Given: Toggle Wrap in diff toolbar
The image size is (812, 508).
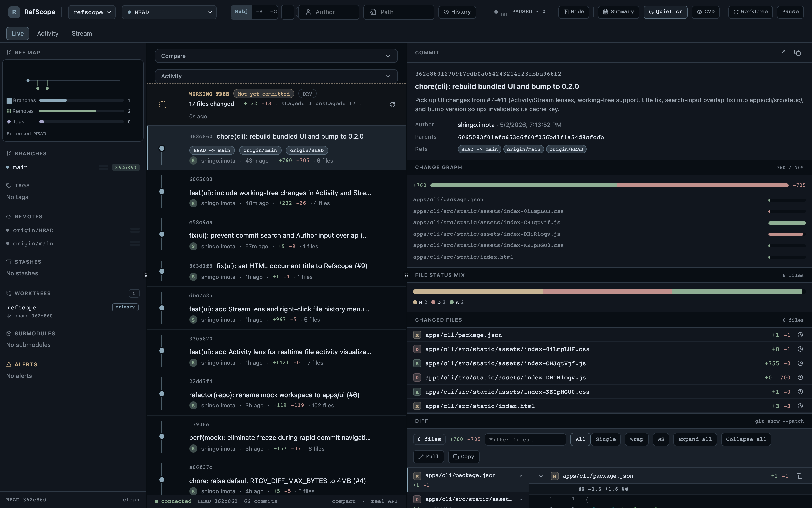Looking at the screenshot, I should tap(636, 439).
